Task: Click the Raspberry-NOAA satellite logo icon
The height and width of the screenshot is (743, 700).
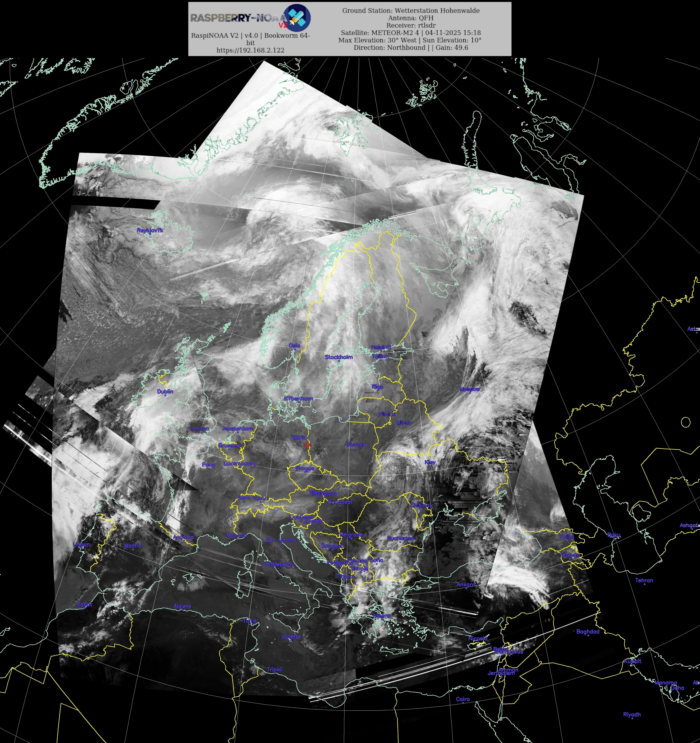Action: point(297,18)
